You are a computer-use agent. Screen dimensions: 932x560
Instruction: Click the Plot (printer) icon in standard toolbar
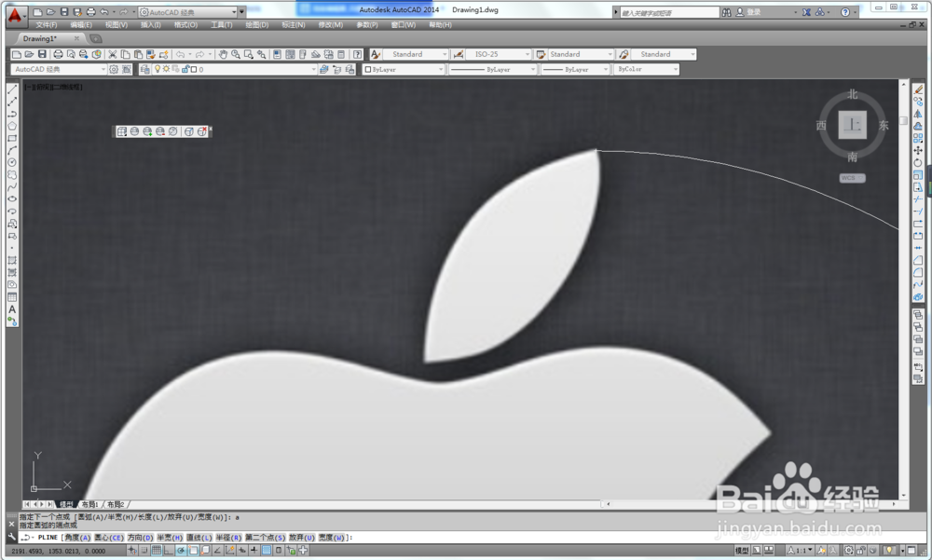(58, 54)
